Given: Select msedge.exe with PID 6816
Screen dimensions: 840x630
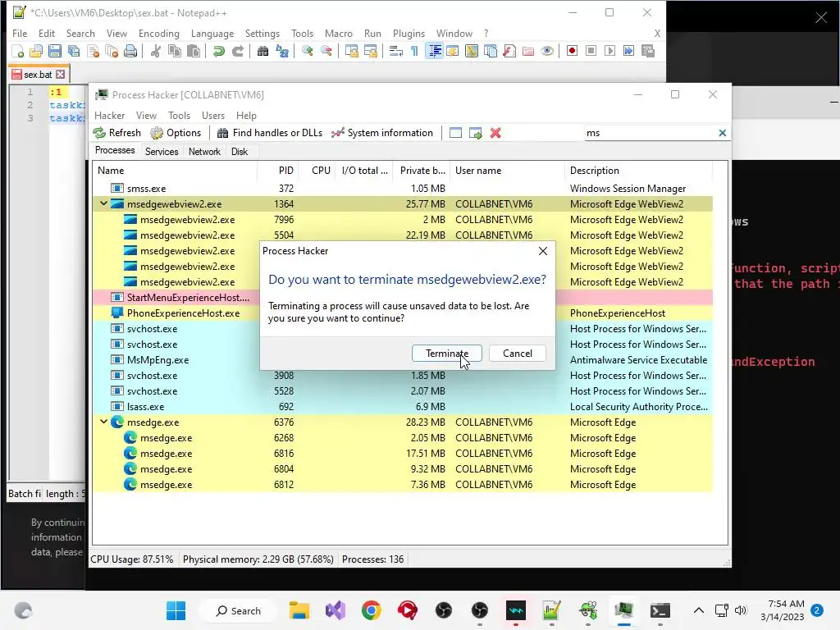Looking at the screenshot, I should 402,453.
